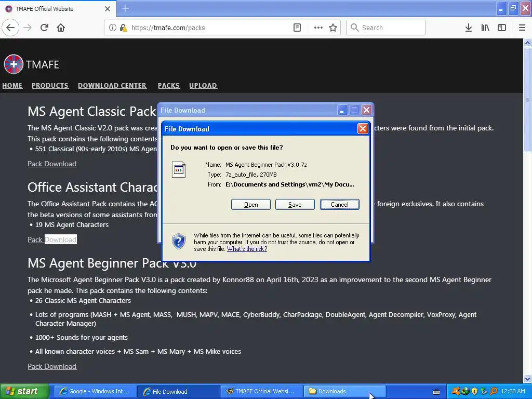This screenshot has height=399, width=532.
Task: Click the 12:58 AM taskbar clock
Action: [x=513, y=391]
